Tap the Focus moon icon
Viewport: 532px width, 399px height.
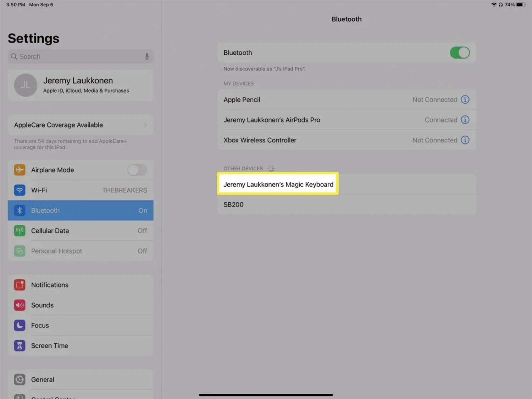[20, 325]
